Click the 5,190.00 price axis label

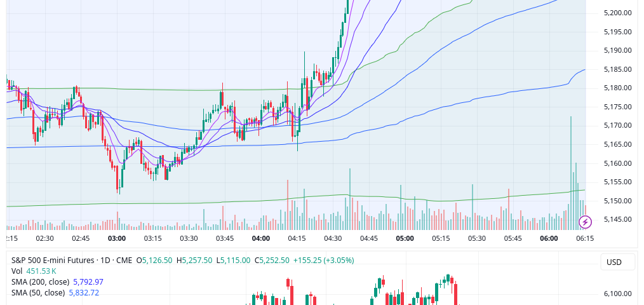[618, 50]
